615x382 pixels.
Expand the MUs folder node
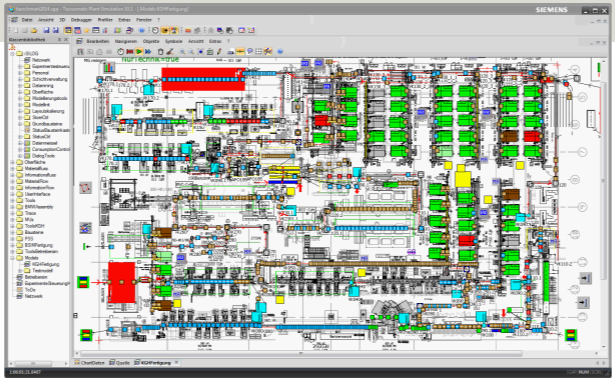pos(13,220)
